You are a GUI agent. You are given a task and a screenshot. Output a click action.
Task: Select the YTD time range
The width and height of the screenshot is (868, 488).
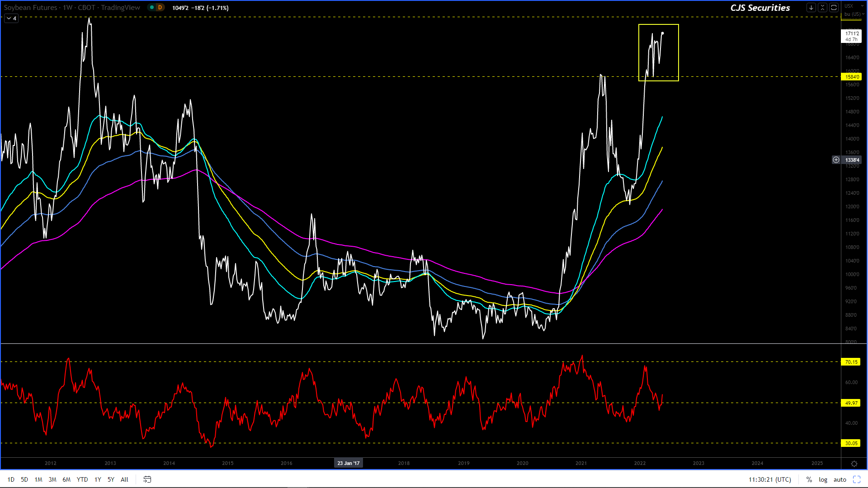coord(82,479)
